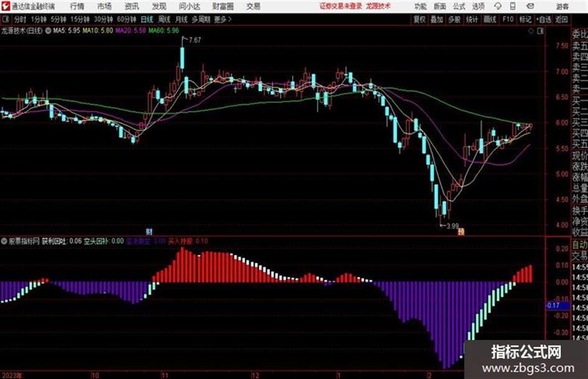The width and height of the screenshot is (588, 379).
Task: Open the 问小达 menu
Action: coord(189,6)
